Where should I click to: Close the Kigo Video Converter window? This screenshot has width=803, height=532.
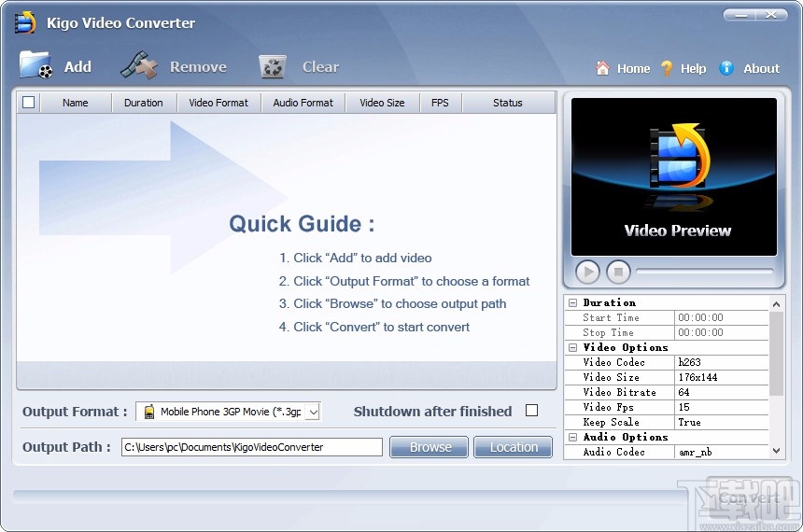[x=771, y=15]
